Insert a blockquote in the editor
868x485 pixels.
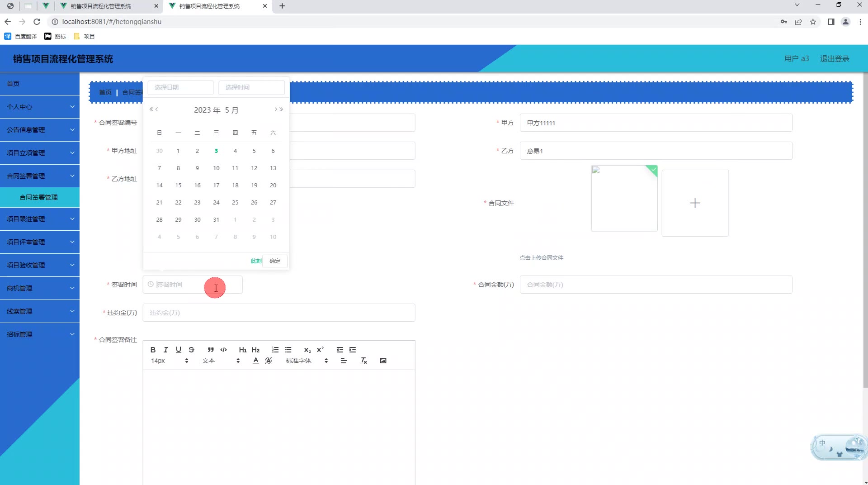click(x=211, y=350)
